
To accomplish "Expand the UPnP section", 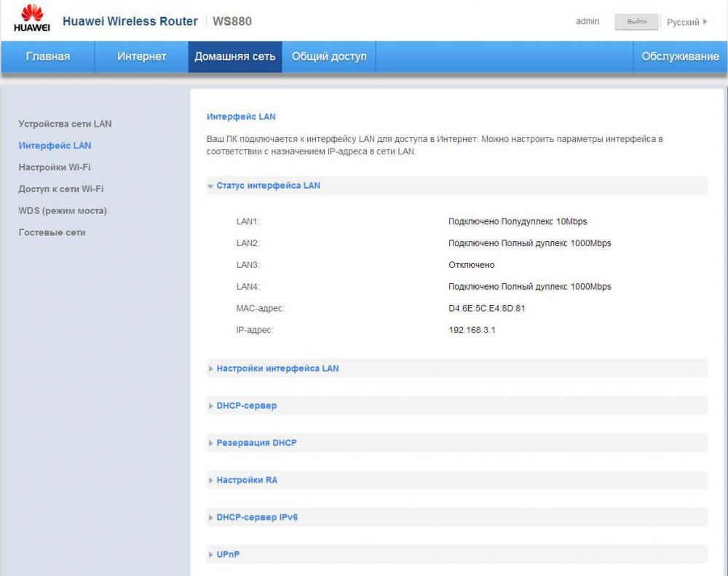I will pos(228,555).
